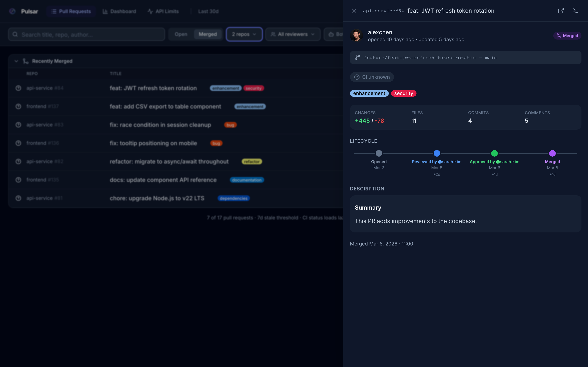Click the Pulsar logo icon

[12, 11]
